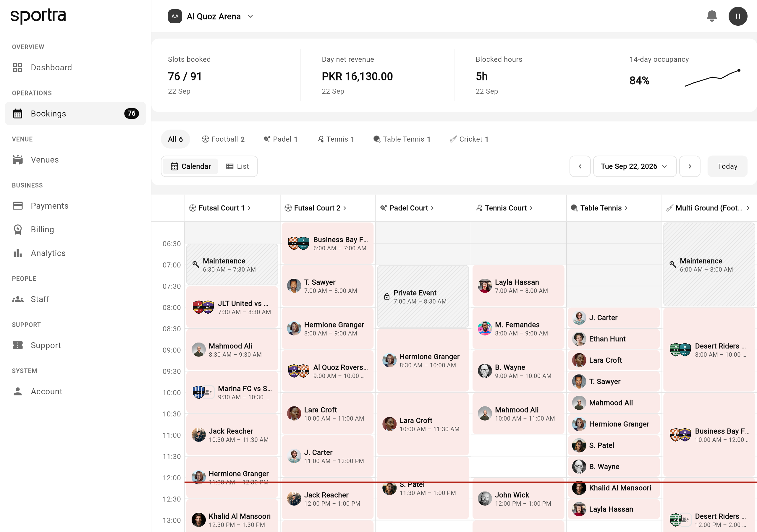Click the PKR 16,130.00 revenue value

(357, 76)
